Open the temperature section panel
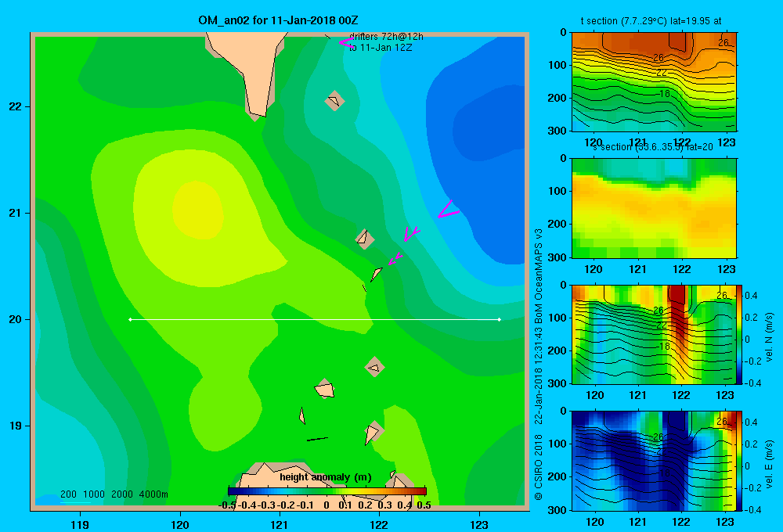The height and width of the screenshot is (532, 783). pos(654,81)
